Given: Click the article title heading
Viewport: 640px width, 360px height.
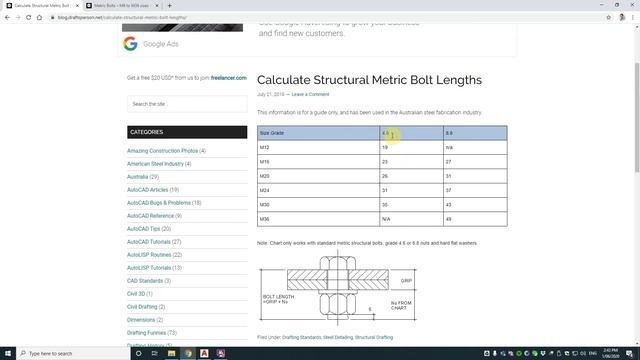Looking at the screenshot, I should pyautogui.click(x=369, y=80).
